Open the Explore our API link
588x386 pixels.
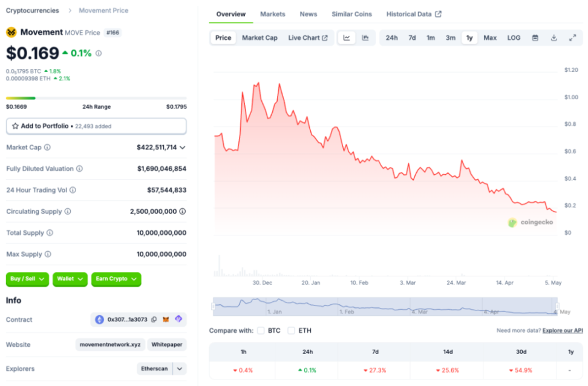point(562,330)
